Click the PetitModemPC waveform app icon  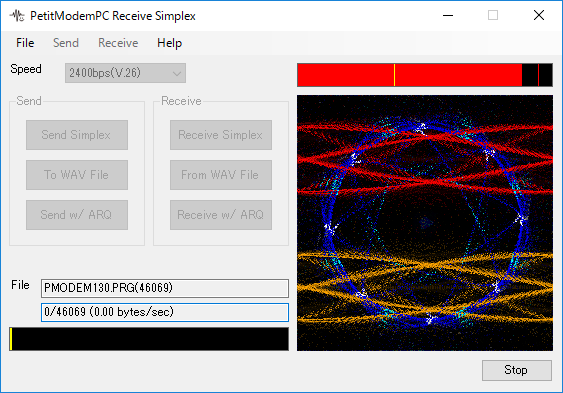(17, 16)
